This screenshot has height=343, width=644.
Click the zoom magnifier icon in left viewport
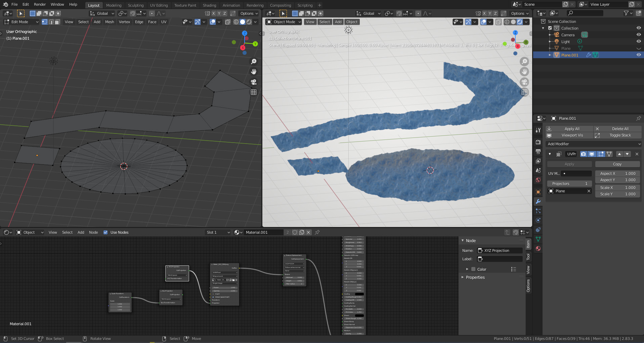[254, 62]
